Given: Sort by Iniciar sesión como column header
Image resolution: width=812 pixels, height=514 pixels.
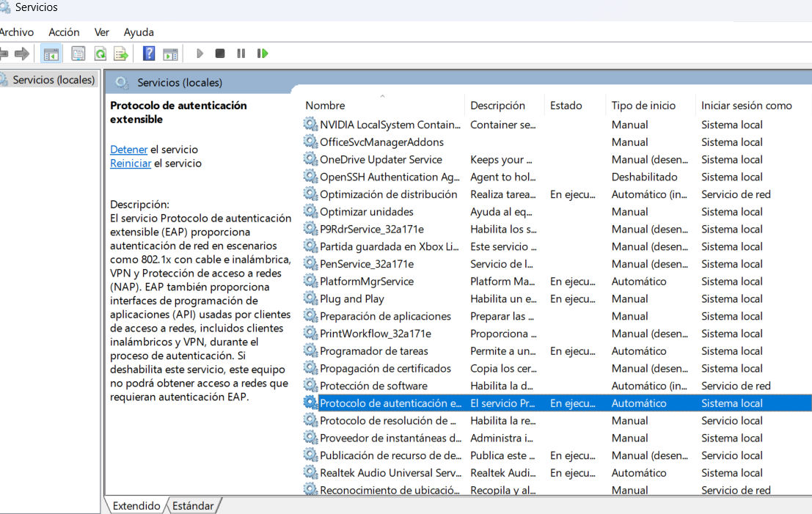Looking at the screenshot, I should coord(746,106).
